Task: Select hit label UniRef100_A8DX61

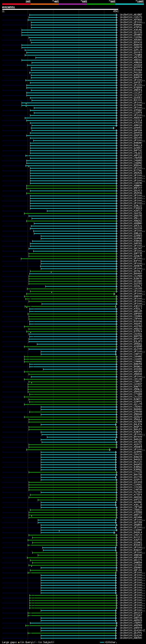Action: click(131, 60)
